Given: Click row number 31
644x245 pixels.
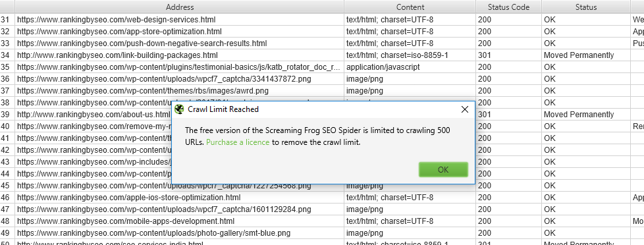Looking at the screenshot, I should pos(5,20).
